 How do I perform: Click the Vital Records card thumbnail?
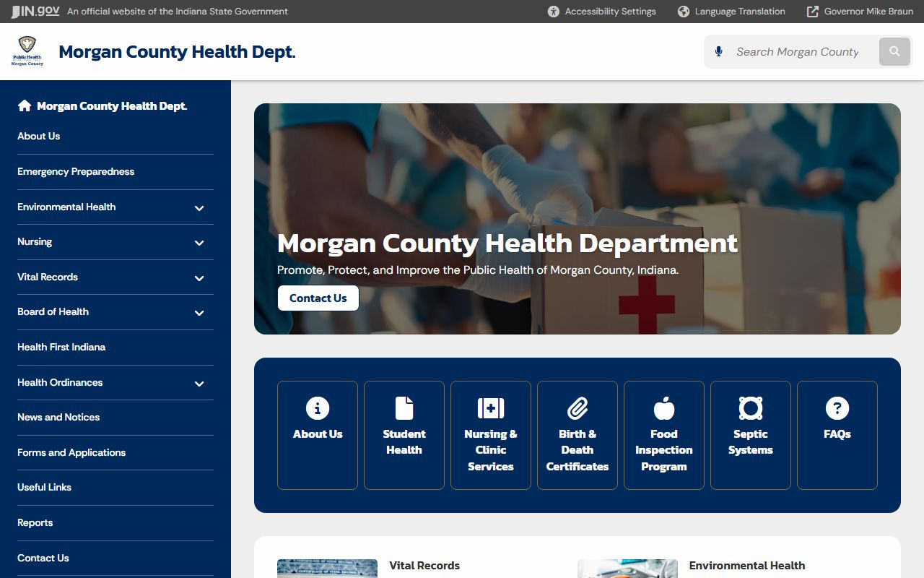click(x=327, y=569)
